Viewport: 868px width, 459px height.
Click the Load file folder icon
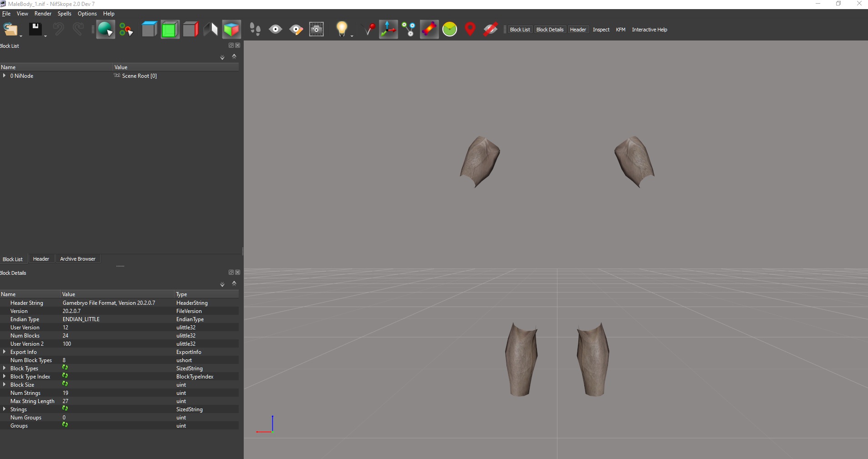[10, 30]
